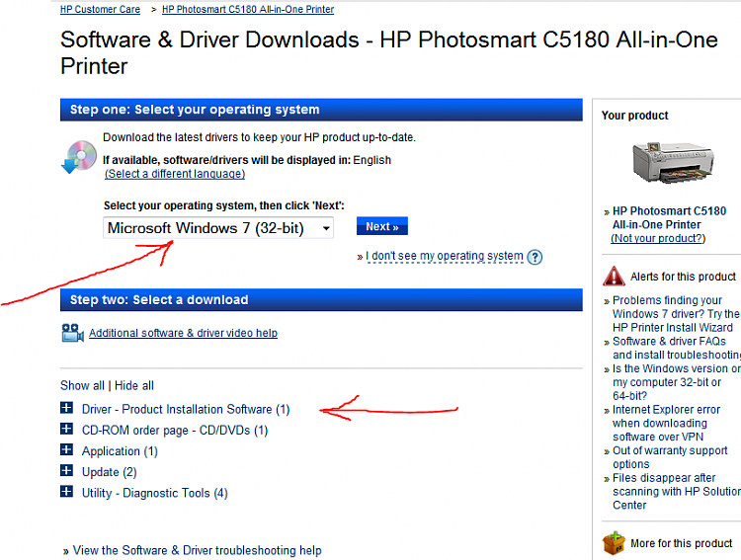Open HP Customer Care breadcrumb link
This screenshot has width=741, height=560.
tap(100, 10)
